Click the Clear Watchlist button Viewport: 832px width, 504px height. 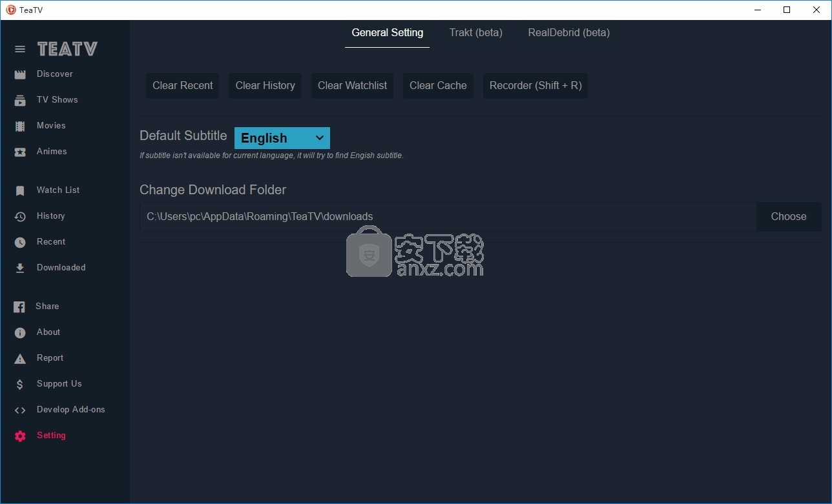coord(353,86)
